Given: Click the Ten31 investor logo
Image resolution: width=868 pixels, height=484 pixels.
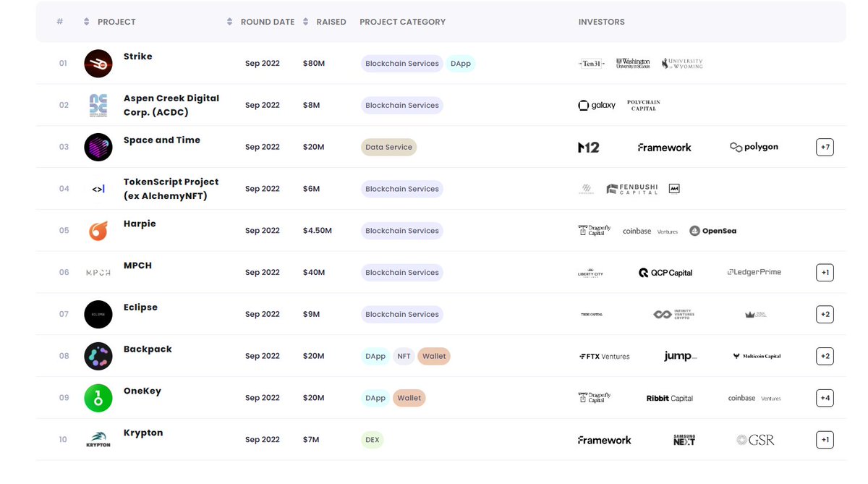Looking at the screenshot, I should pos(591,64).
